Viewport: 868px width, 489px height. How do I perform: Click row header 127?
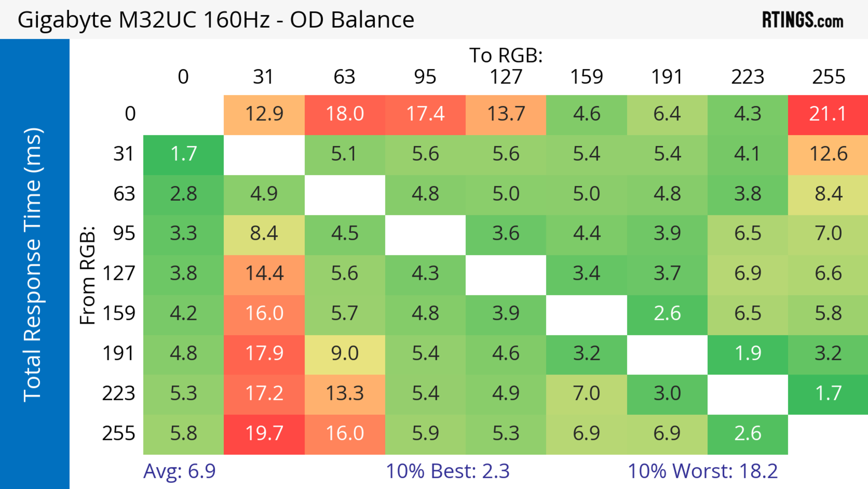(x=119, y=273)
